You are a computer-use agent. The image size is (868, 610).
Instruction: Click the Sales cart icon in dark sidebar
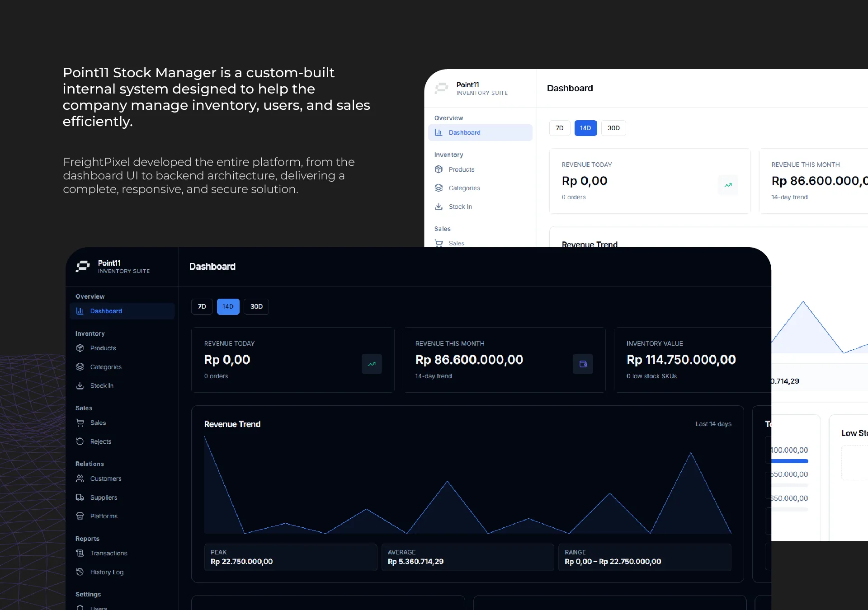coord(80,423)
